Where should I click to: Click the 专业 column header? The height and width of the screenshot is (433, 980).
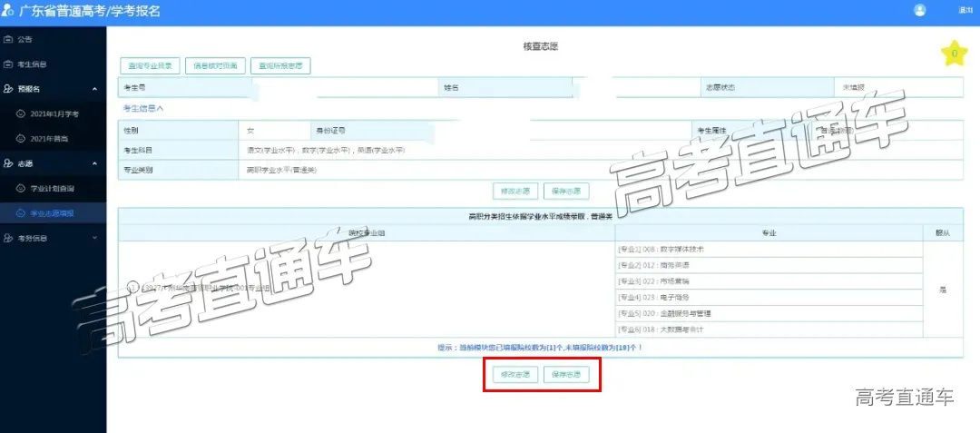coord(769,232)
